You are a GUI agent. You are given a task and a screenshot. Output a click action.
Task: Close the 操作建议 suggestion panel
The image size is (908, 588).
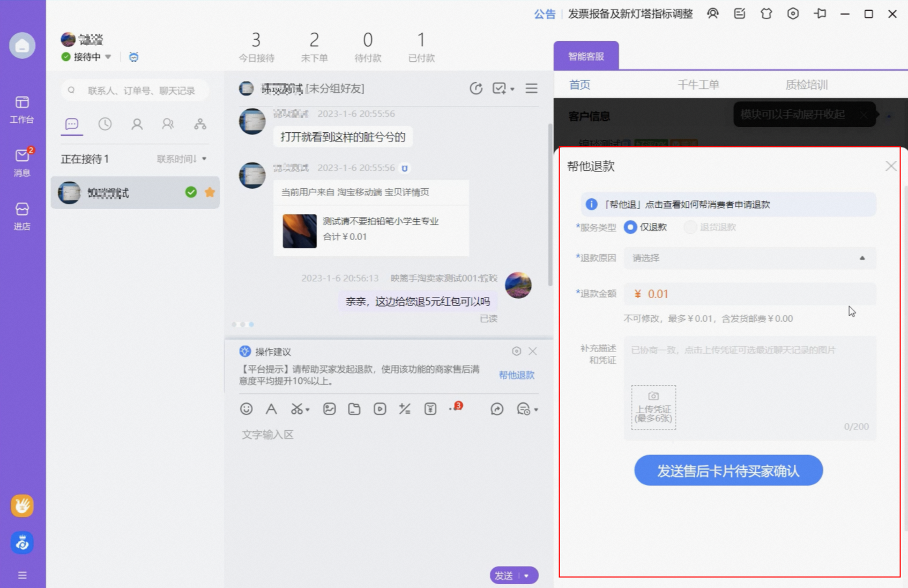pos(533,351)
